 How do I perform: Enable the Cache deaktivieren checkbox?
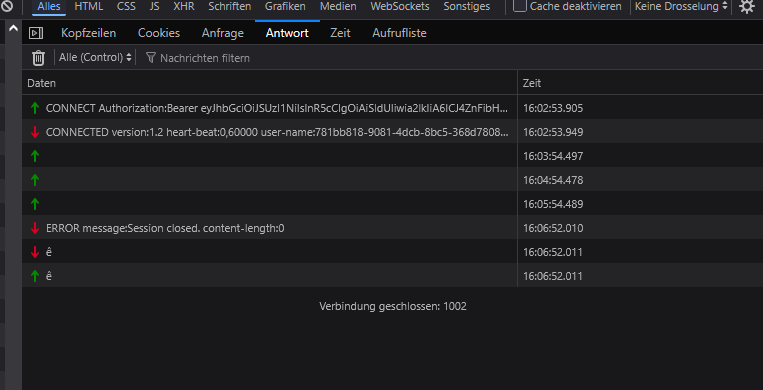click(x=520, y=6)
